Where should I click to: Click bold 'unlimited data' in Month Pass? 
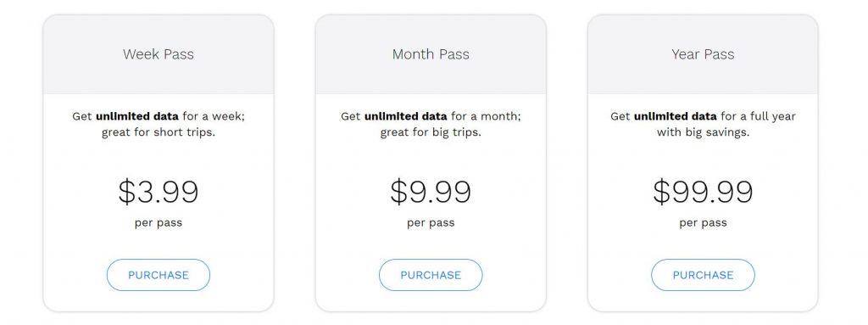pos(406,116)
